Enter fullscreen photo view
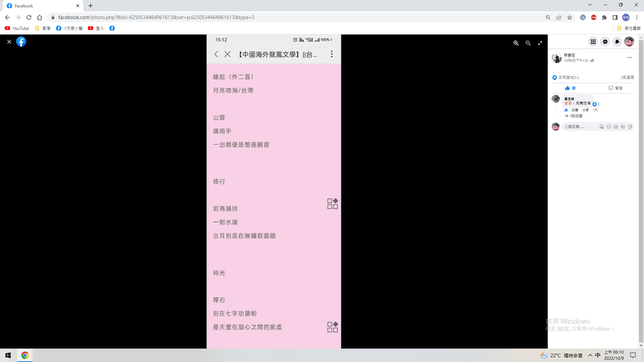644x362 pixels. coord(540,43)
